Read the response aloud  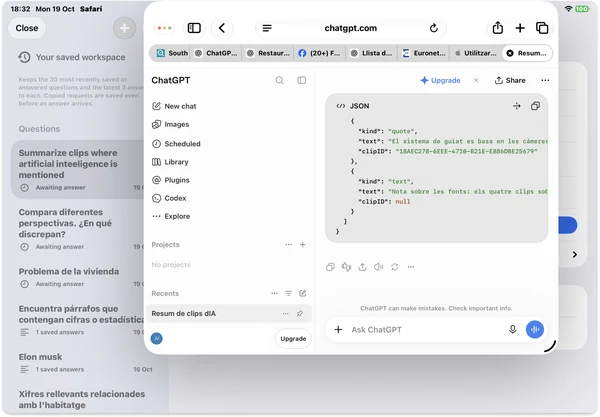378,267
